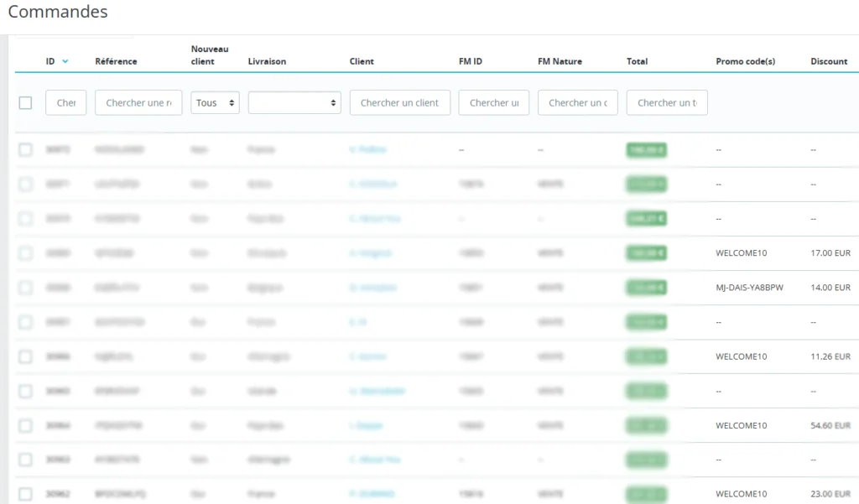Sort orders by the ID chevron

point(65,61)
